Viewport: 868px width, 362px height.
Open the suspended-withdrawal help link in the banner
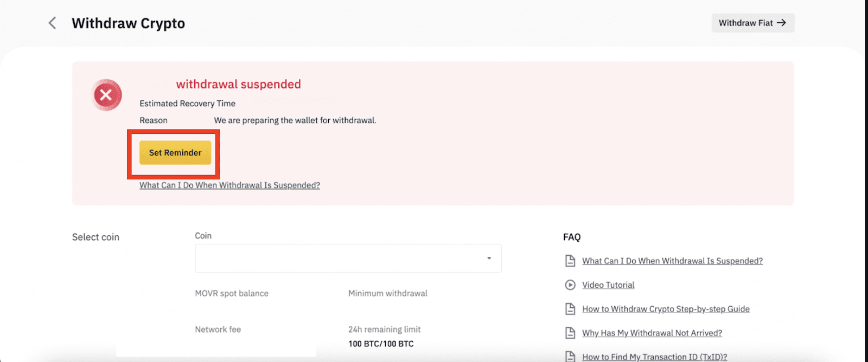click(x=229, y=185)
